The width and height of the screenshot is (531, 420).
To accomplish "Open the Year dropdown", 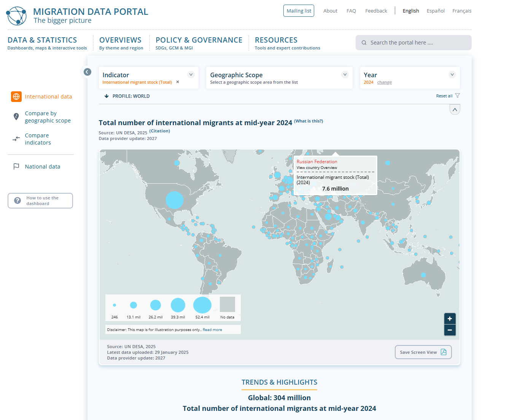I will [x=452, y=75].
